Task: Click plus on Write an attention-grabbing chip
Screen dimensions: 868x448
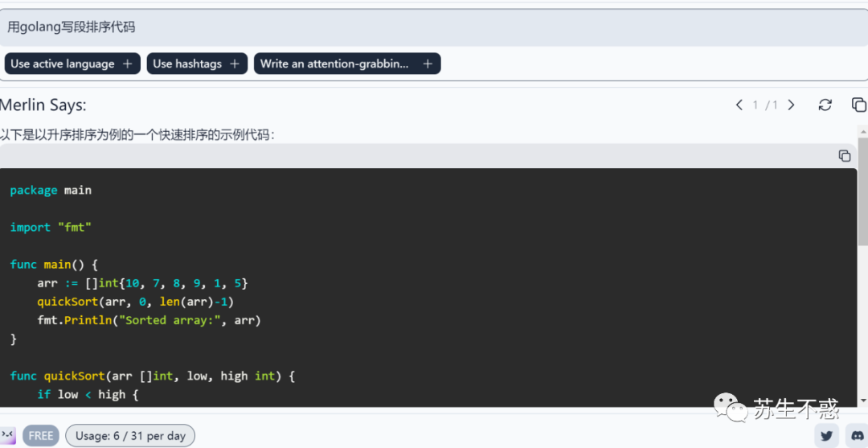Action: coord(428,64)
